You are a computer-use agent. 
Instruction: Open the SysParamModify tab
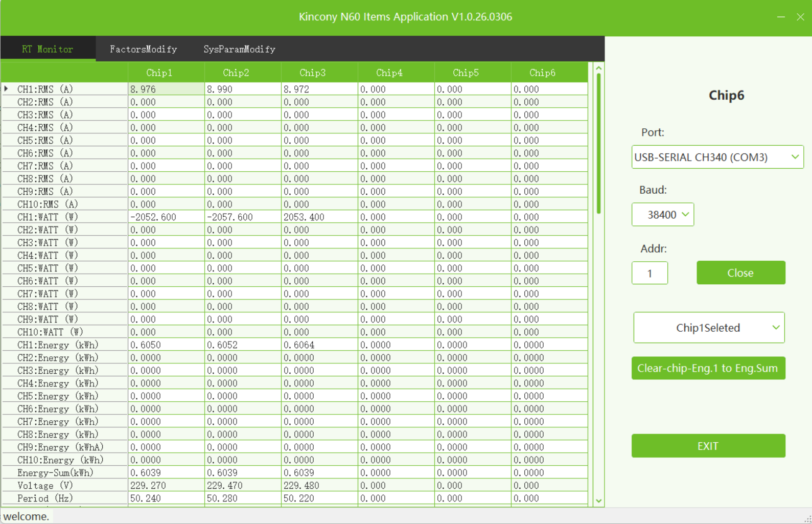239,49
